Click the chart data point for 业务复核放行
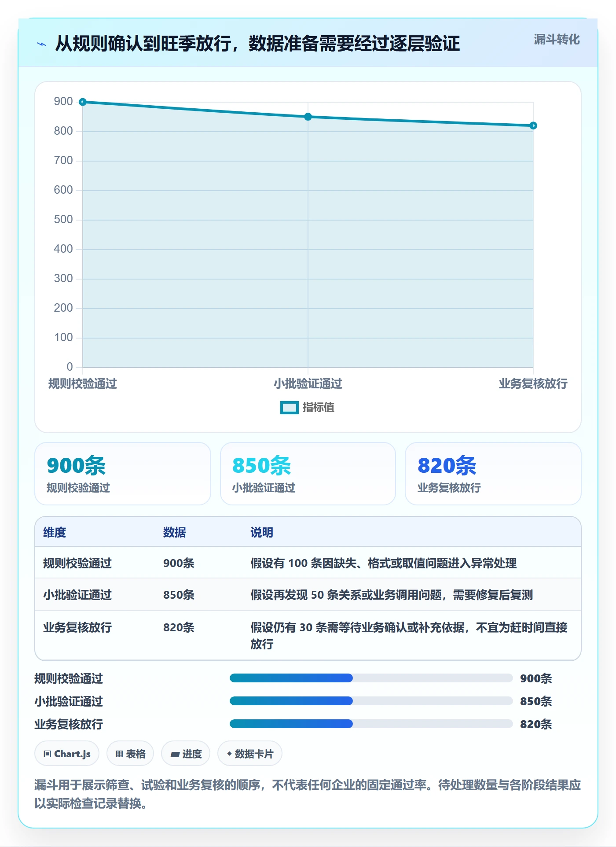 pyautogui.click(x=533, y=125)
